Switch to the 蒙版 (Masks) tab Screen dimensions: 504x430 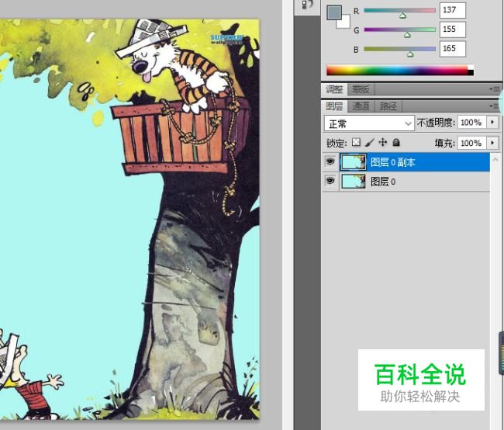point(361,89)
